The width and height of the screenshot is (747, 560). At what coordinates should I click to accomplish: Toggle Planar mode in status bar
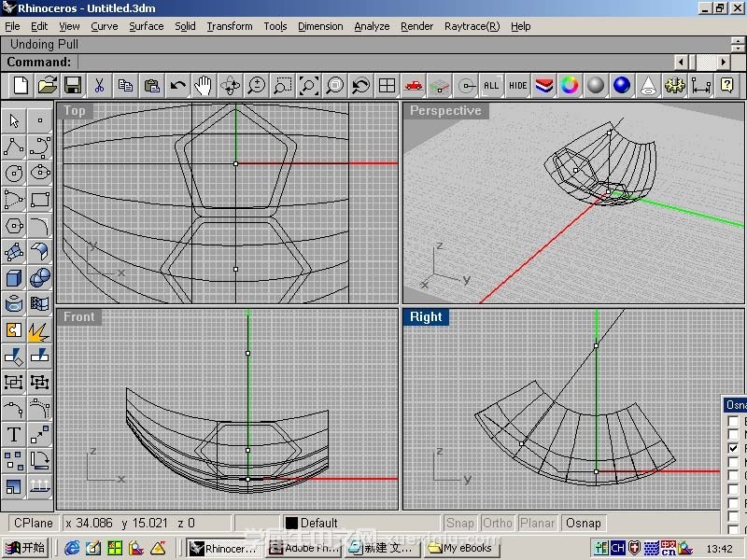click(538, 524)
